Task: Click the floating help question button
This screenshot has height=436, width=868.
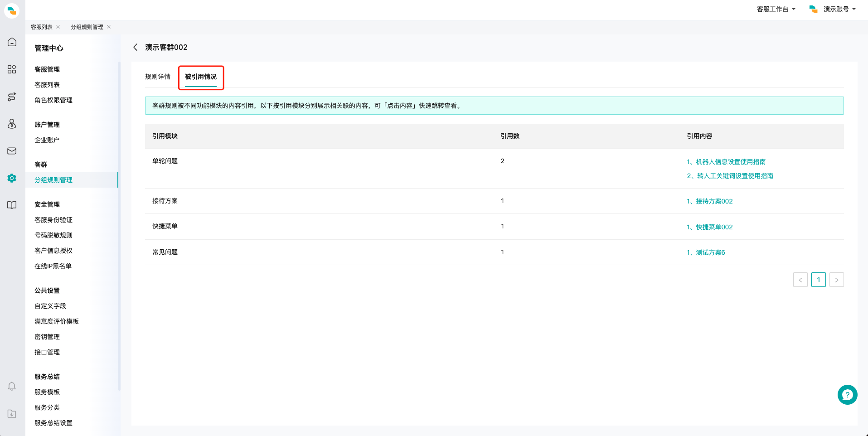Action: click(847, 395)
